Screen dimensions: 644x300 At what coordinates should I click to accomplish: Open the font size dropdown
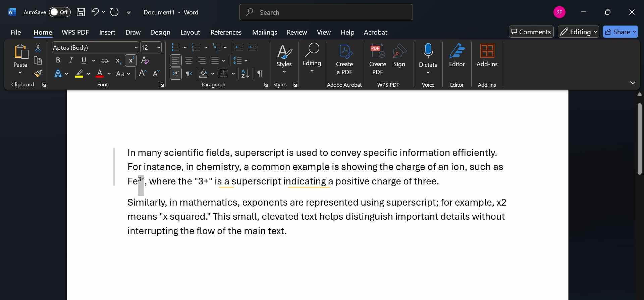(159, 48)
